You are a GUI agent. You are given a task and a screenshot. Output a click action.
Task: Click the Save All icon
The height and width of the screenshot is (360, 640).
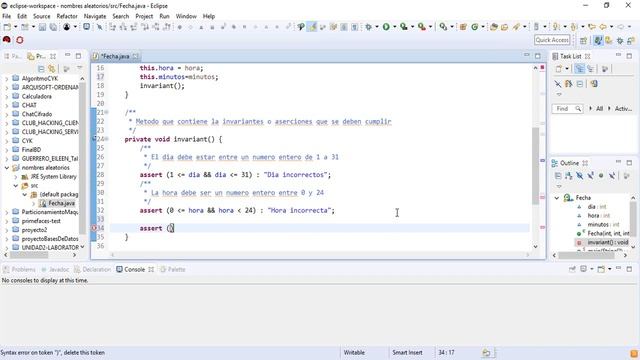pyautogui.click(x=53, y=27)
